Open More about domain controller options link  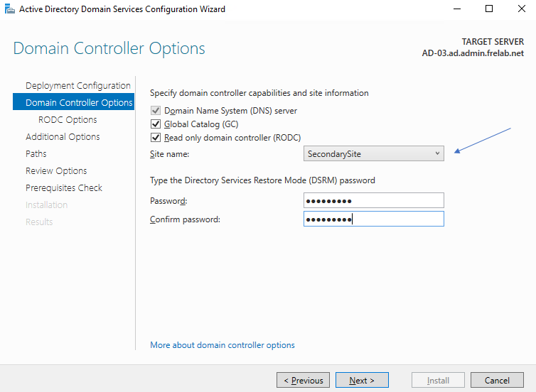[x=223, y=345]
